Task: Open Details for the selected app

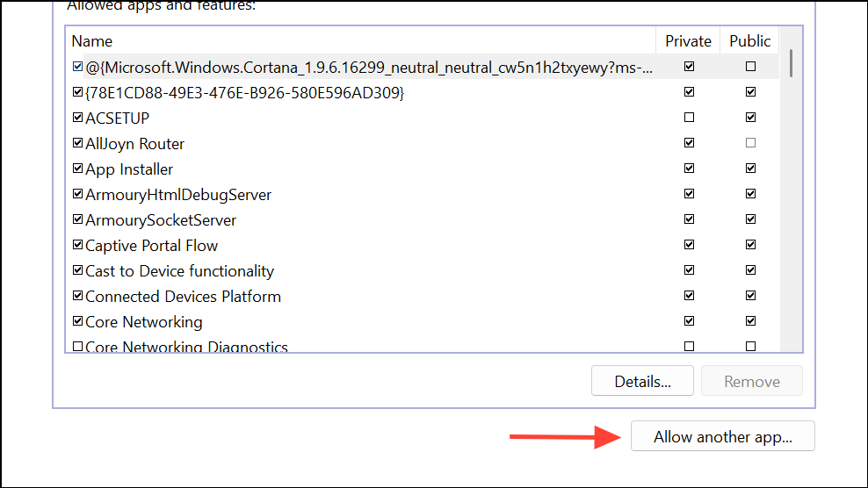Action: [642, 382]
